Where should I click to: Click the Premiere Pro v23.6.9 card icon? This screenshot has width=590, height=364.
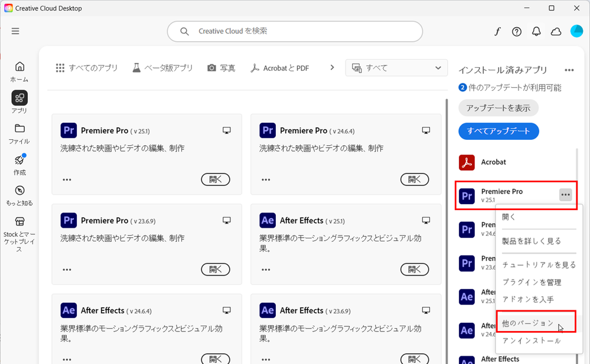click(69, 221)
